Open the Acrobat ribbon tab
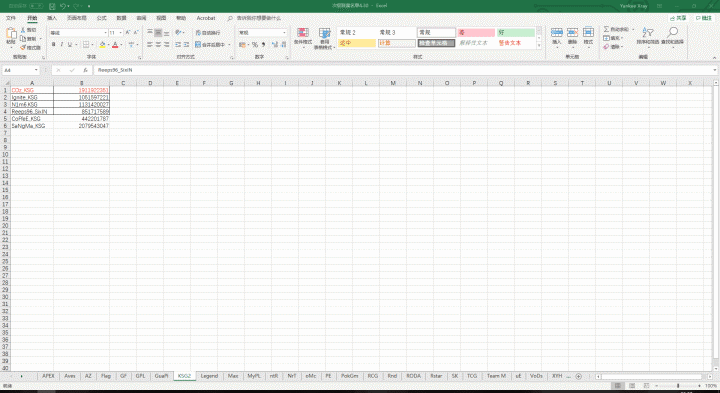 [x=206, y=18]
